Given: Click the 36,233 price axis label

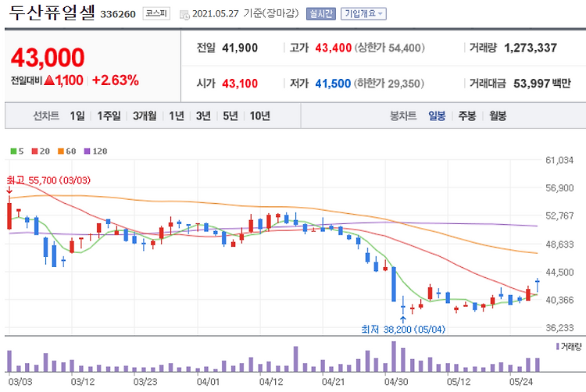Looking at the screenshot, I should 559,328.
